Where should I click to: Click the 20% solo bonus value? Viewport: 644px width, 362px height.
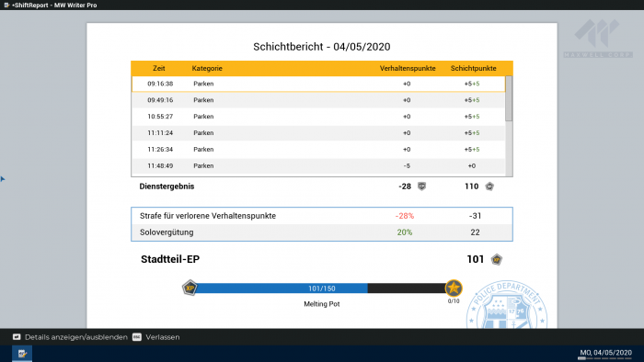click(x=405, y=232)
